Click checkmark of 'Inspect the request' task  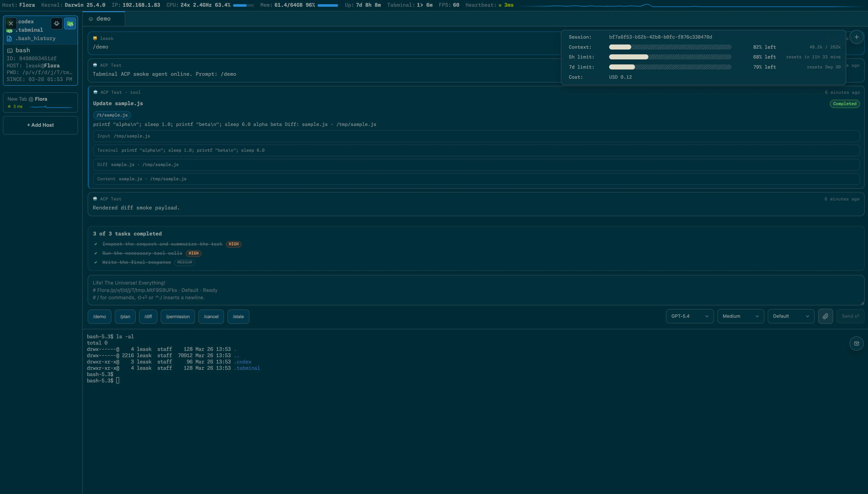coord(96,244)
